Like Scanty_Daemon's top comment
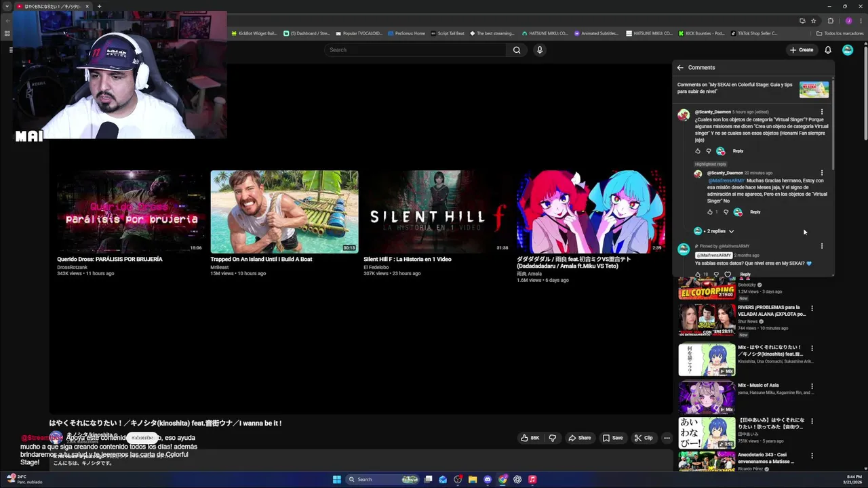This screenshot has width=868, height=488. tap(698, 151)
